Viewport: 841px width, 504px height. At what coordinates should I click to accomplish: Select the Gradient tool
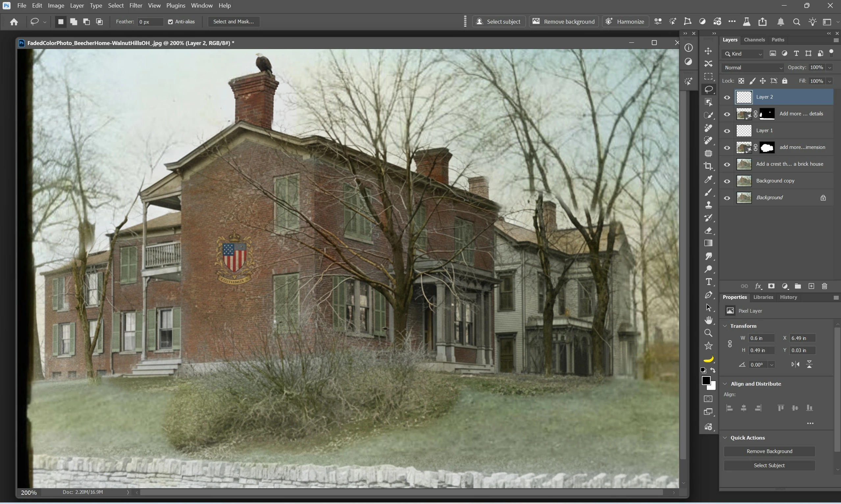[x=708, y=243]
